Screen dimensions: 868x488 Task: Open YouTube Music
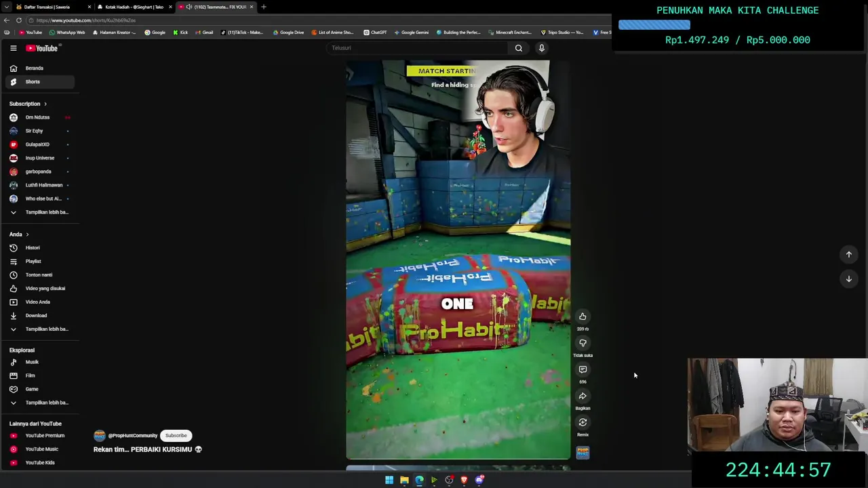click(x=40, y=449)
